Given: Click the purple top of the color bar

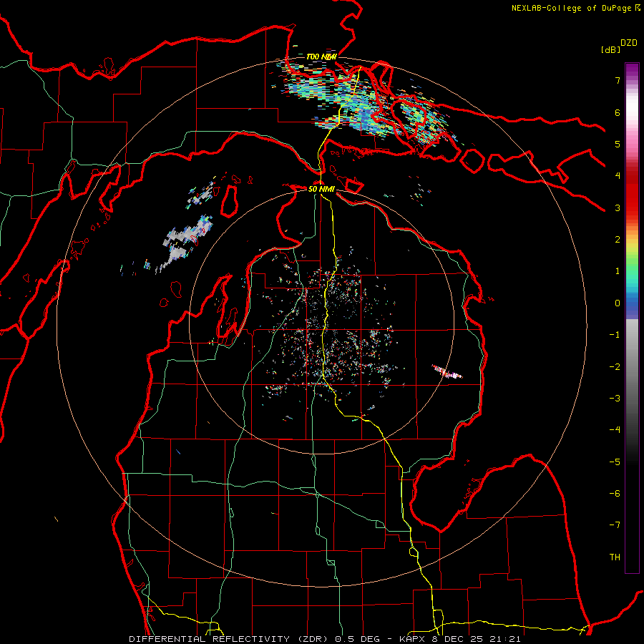Looking at the screenshot, I should [x=632, y=70].
